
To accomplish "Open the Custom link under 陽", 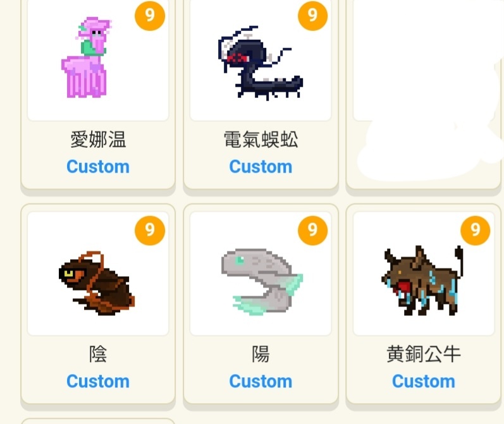I will 261,381.
